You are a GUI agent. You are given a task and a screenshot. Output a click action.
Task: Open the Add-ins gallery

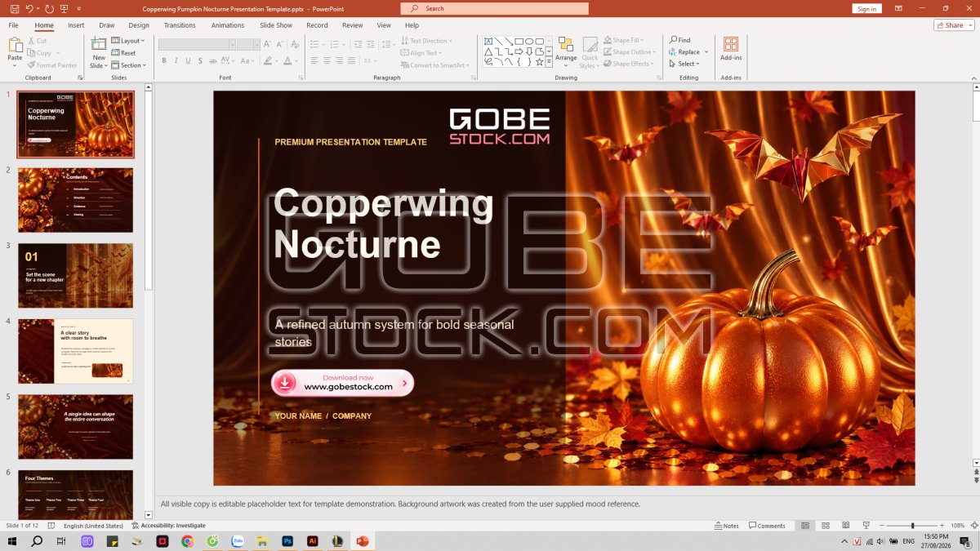731,49
